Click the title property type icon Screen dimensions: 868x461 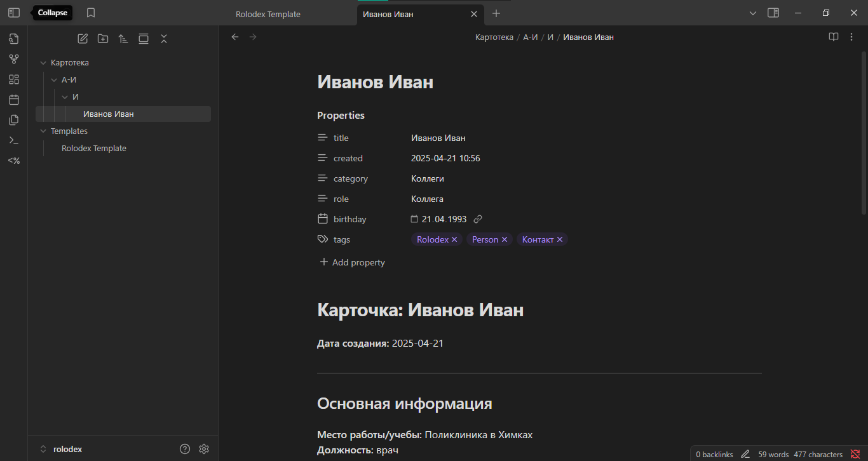(x=323, y=138)
